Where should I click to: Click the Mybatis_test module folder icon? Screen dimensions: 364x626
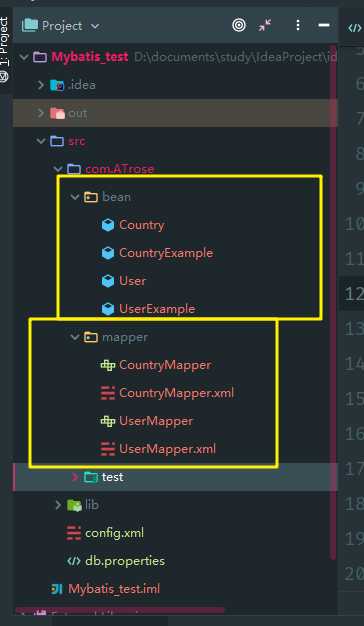(x=40, y=57)
